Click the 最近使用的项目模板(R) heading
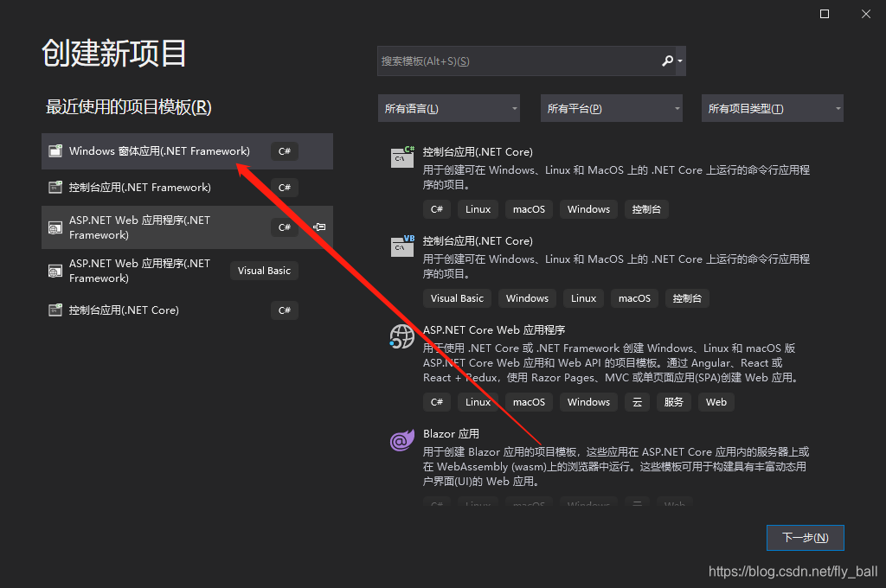The image size is (886, 588). click(x=128, y=106)
